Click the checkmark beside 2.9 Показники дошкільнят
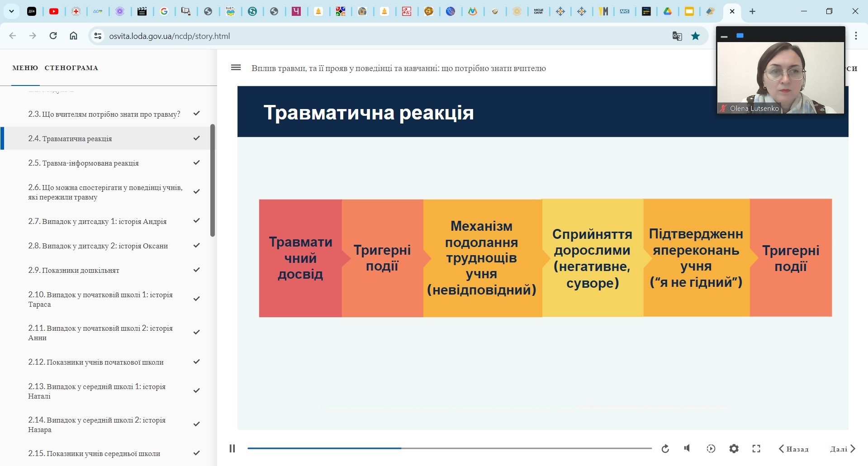Viewport: 868px width, 466px height. pos(196,270)
